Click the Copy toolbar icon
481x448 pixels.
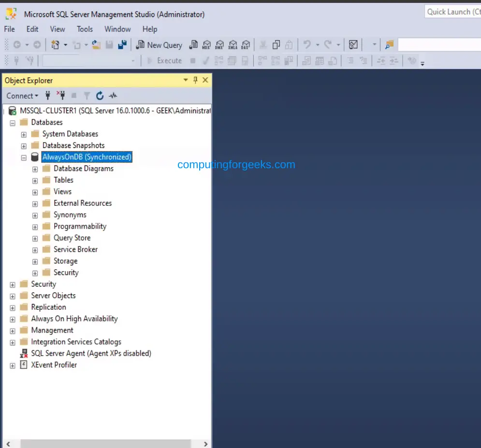coord(276,45)
